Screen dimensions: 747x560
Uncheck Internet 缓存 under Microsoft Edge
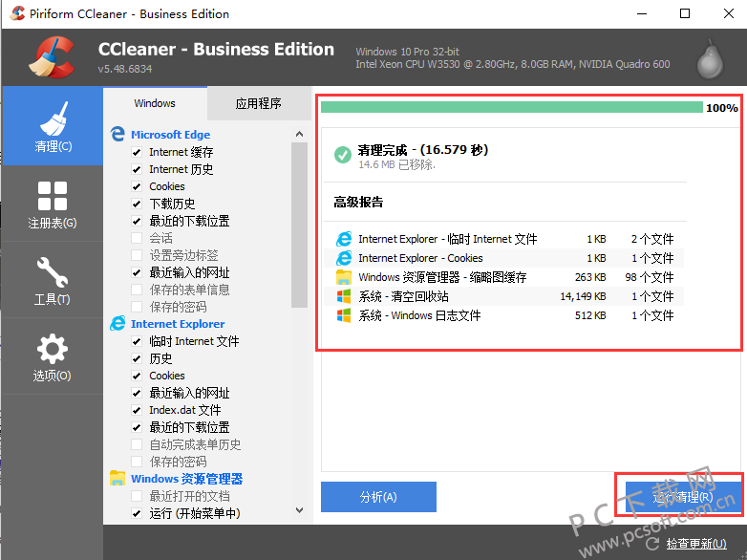[137, 152]
